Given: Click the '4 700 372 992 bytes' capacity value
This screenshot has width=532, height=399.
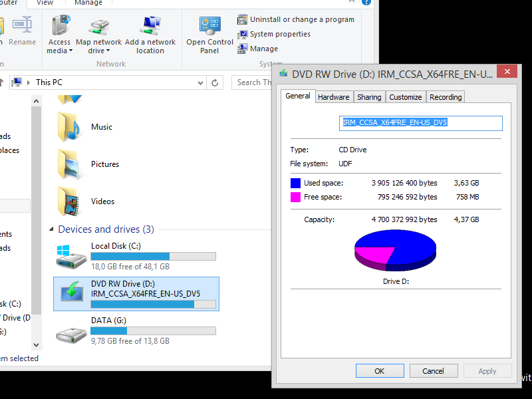Looking at the screenshot, I should tap(404, 220).
